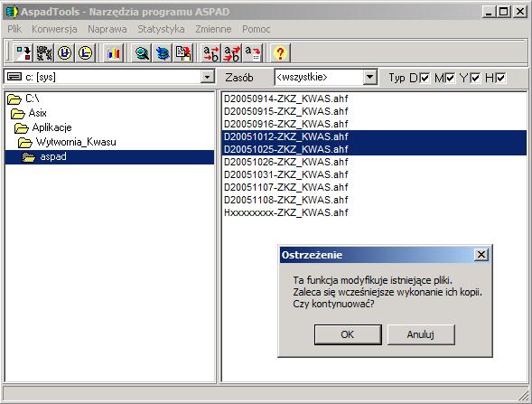Open the Zasób <wszystkie> dropdown
The image size is (532, 404).
click(369, 77)
